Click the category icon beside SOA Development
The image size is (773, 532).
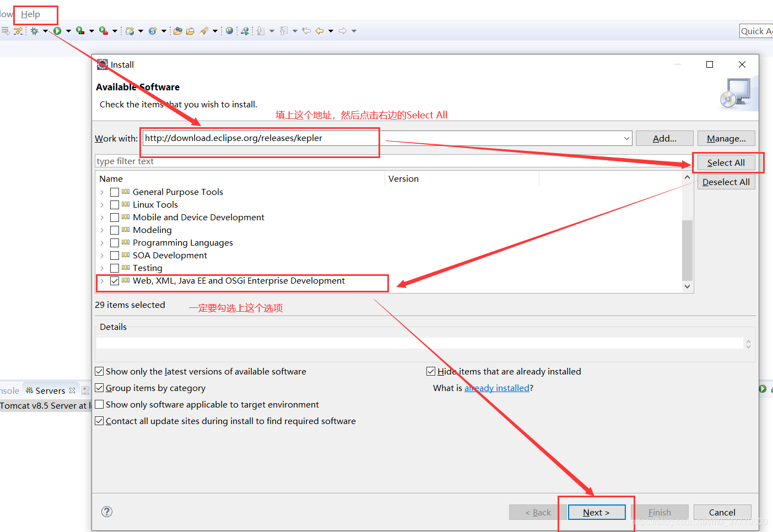coord(126,255)
